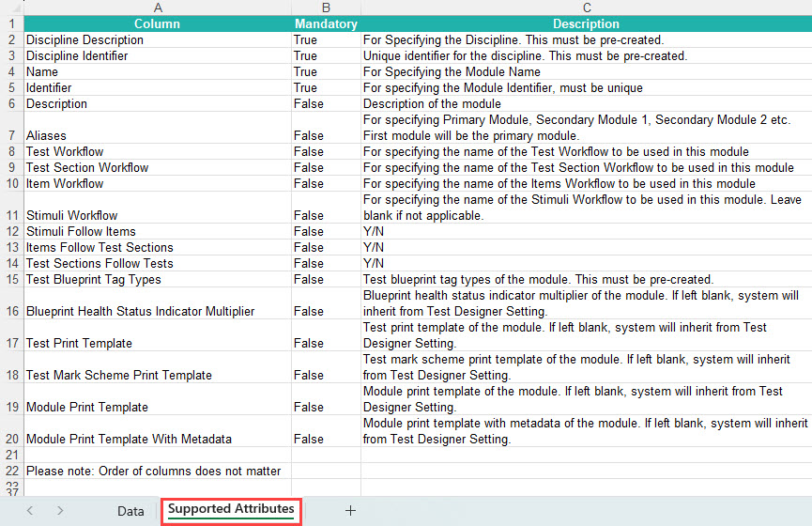This screenshot has width=812, height=526.
Task: Click the Description header cell in row 1
Action: point(586,23)
